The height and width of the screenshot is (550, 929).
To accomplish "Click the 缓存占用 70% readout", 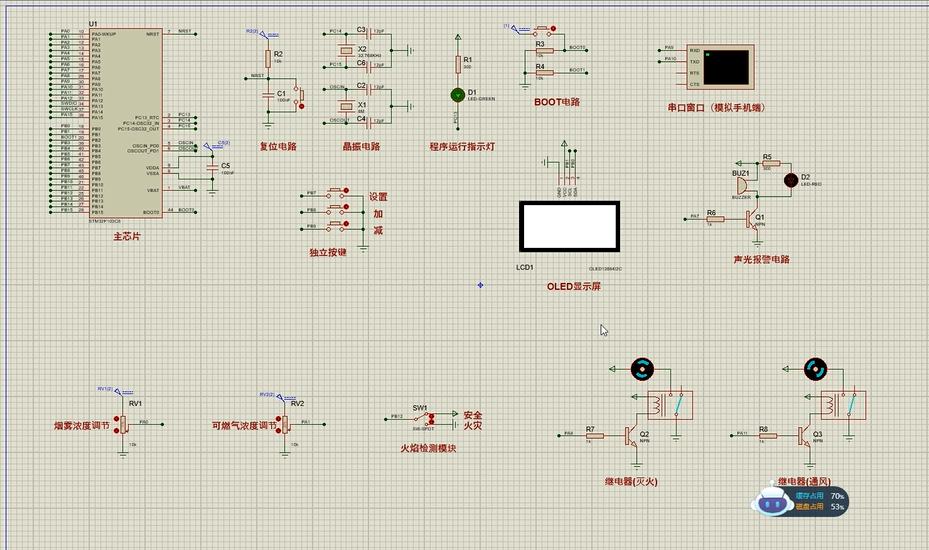I will [x=819, y=495].
